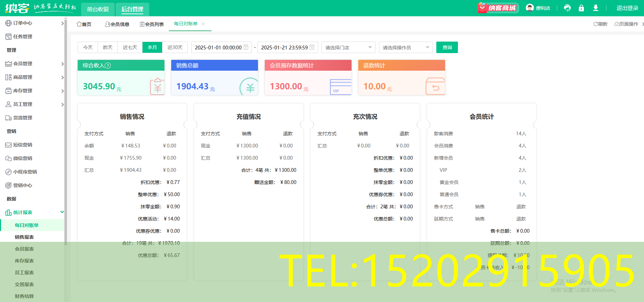Click the 小程序营销 icon

(8, 172)
